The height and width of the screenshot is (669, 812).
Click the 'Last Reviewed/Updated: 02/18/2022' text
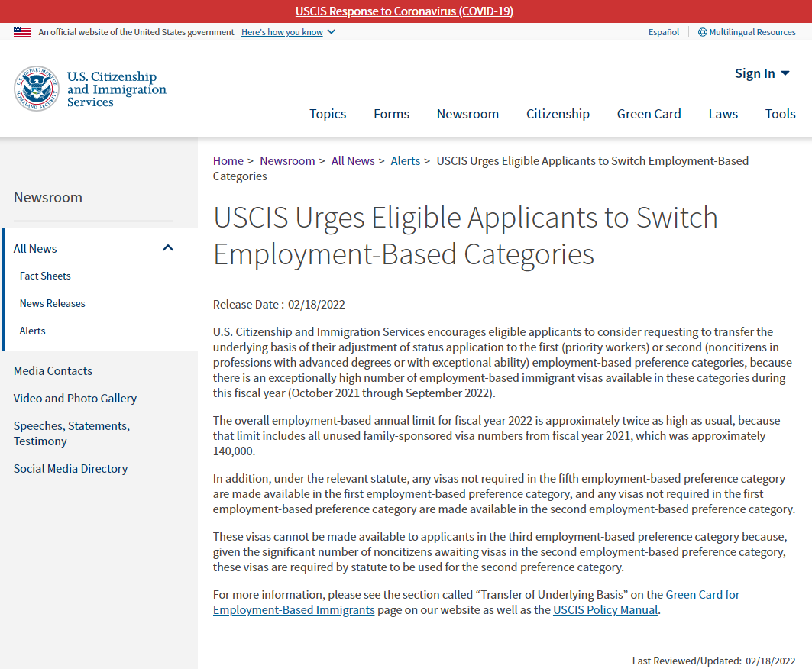(713, 661)
